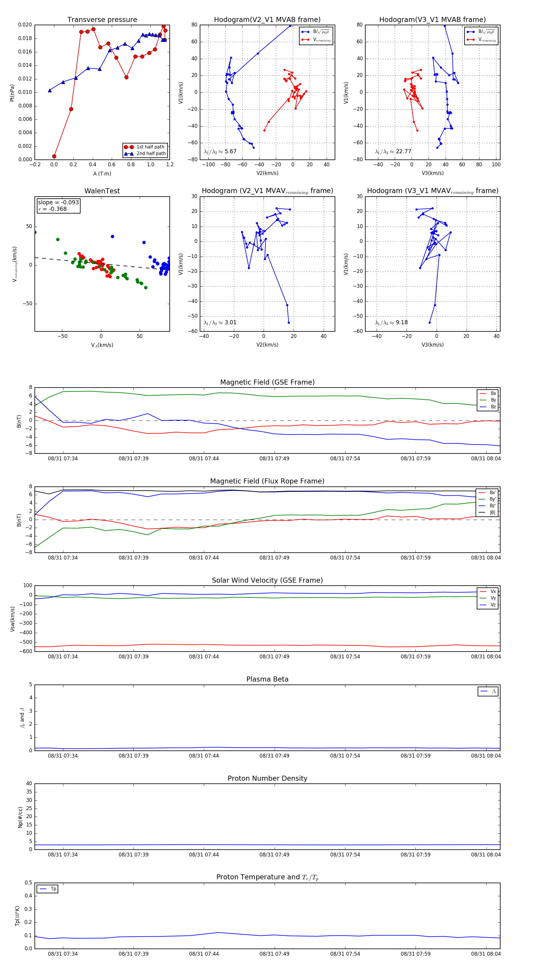The width and height of the screenshot is (535, 980).
Task: Select the "Magnetic Field (GSE Frame)" title
Action: pos(267,382)
